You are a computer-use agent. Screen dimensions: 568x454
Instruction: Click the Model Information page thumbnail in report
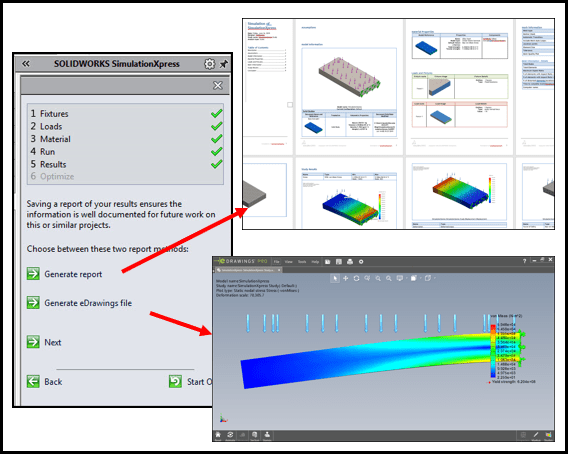(x=349, y=87)
